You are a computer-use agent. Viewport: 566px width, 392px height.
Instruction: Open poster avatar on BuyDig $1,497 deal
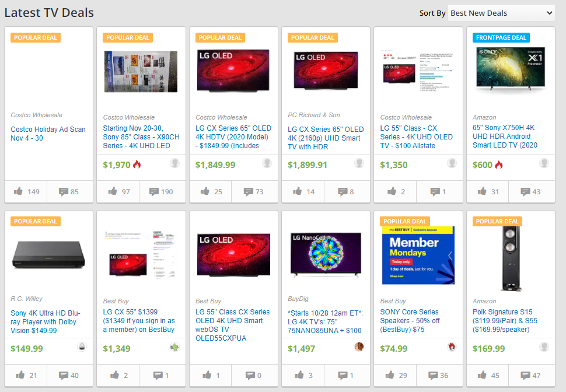[x=359, y=346]
